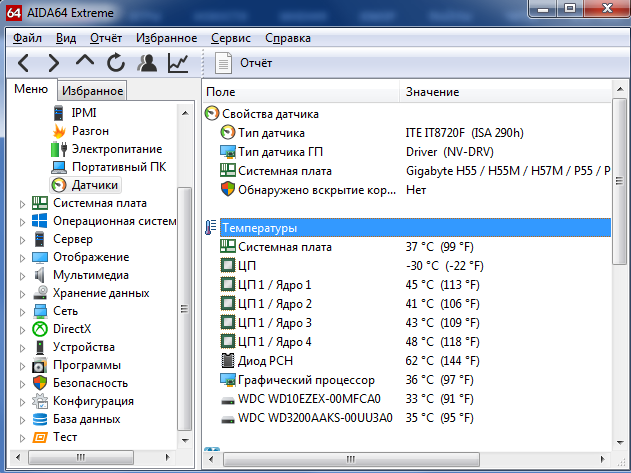Select the Электропитание battery plug icon
631x473 pixels.
coord(59,149)
